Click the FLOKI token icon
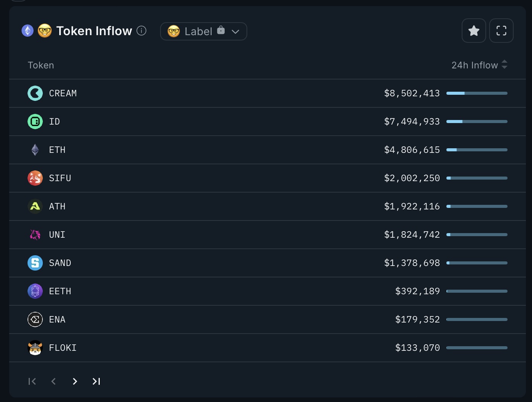 pos(35,348)
